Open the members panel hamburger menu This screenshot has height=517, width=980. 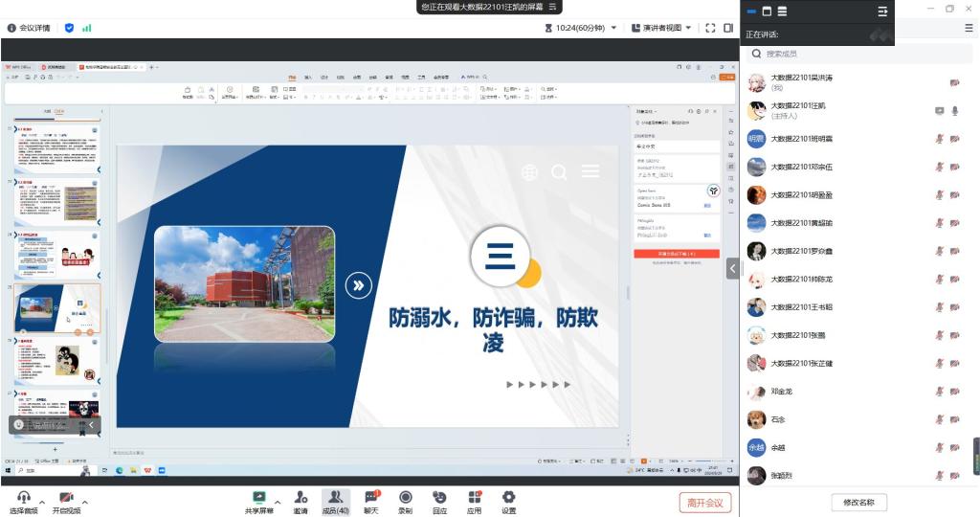point(969,29)
